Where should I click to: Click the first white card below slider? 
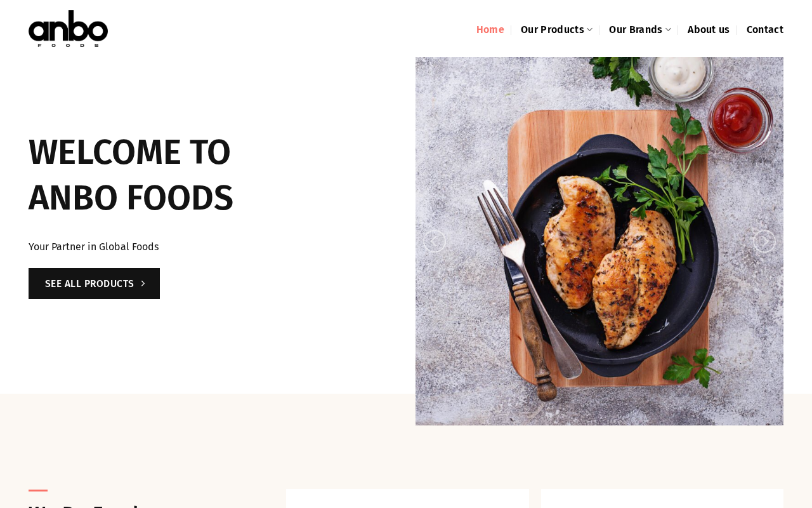(x=407, y=498)
